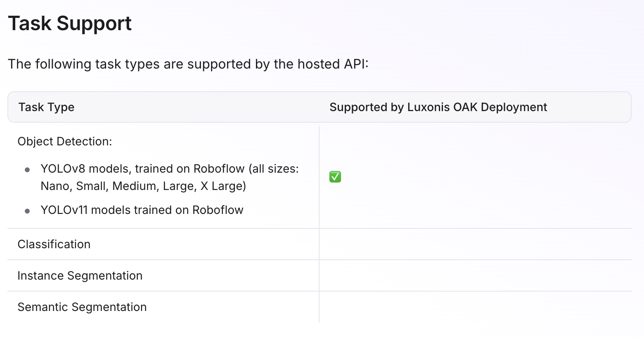Viewport: 644px width, 337px height.
Task: Click the word Roboflow in the YOLOv11 bullet
Action: tap(218, 210)
